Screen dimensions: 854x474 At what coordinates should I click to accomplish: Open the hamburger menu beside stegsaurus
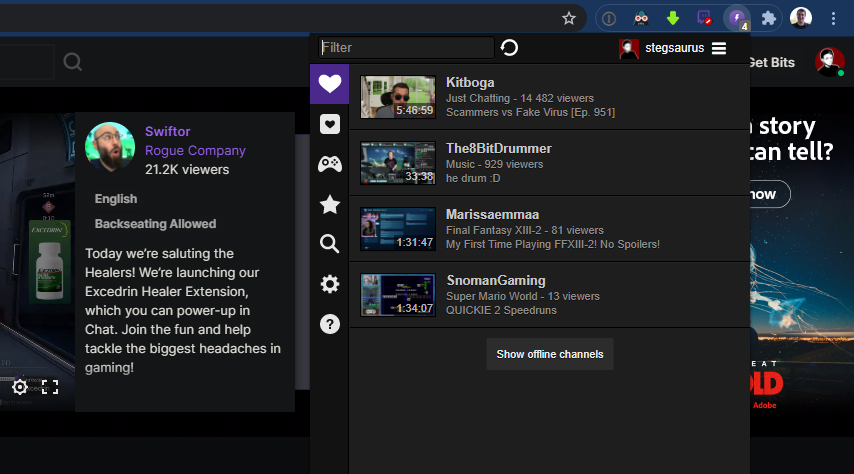pyautogui.click(x=719, y=48)
